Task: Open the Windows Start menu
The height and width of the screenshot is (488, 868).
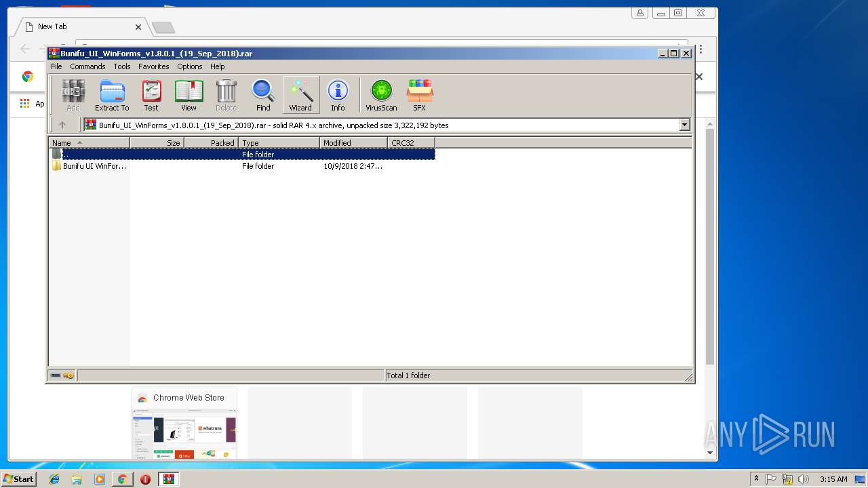Action: [18, 479]
